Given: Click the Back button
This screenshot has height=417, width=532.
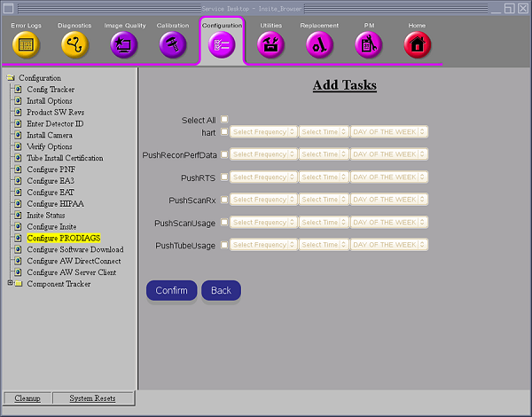Looking at the screenshot, I should 221,290.
